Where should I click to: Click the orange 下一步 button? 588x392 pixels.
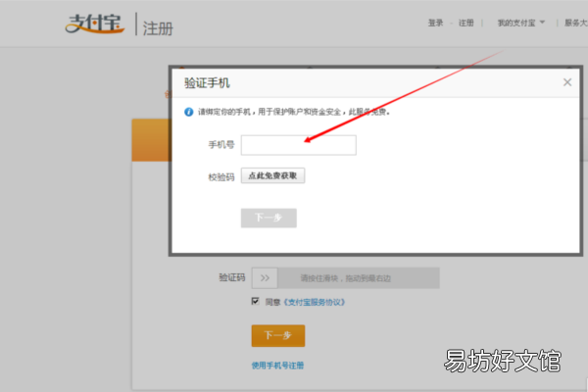click(x=278, y=335)
